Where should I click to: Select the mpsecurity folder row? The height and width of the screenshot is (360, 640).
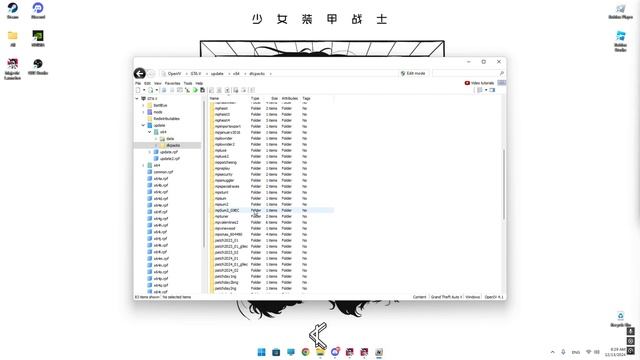[x=272, y=174]
